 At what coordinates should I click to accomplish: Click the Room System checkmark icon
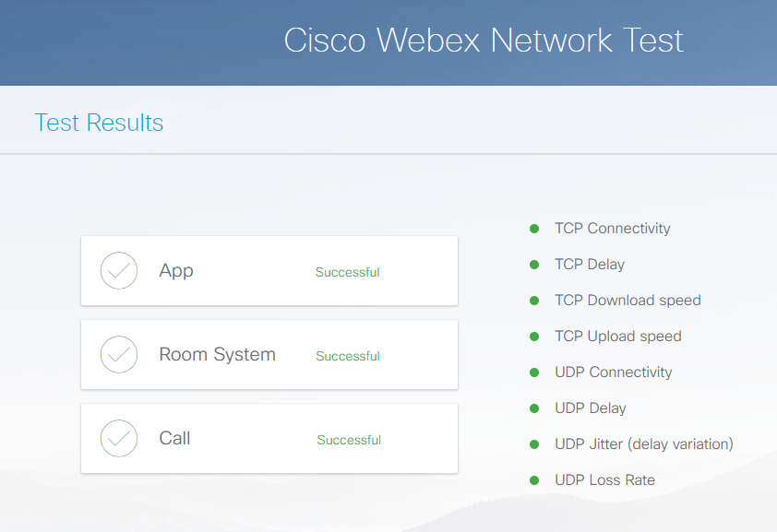pos(118,354)
